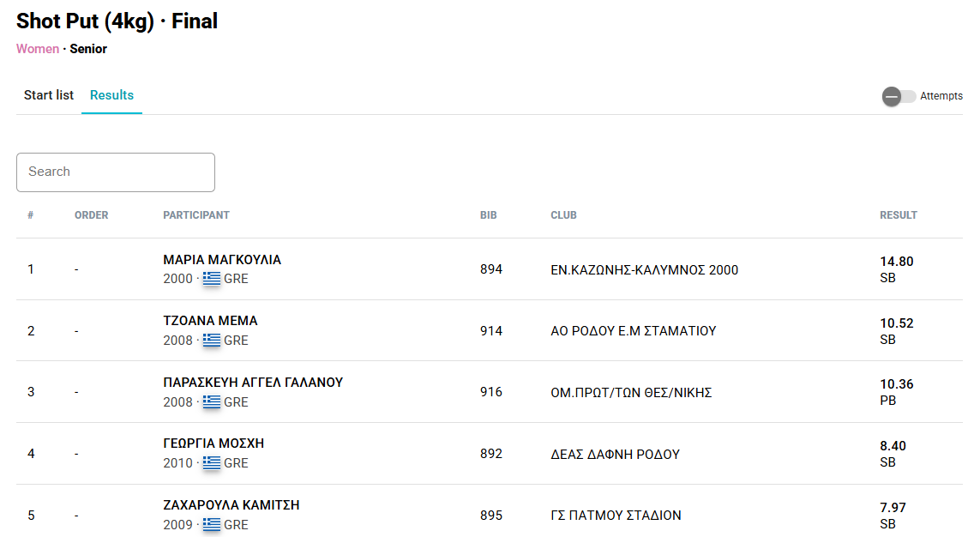The width and height of the screenshot is (980, 537).
Task: Click Greek flag under ΤΖΟΑΝΑ ΜΕΜΑ
Action: click(212, 341)
